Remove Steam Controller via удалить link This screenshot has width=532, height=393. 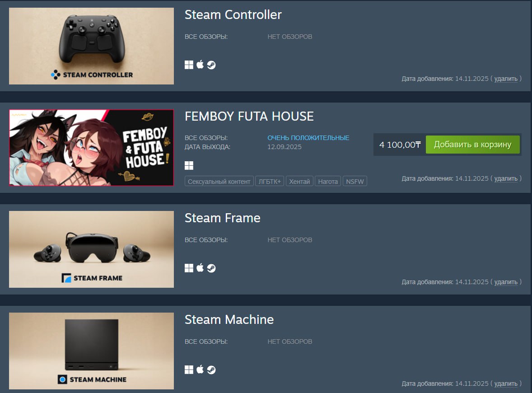pos(506,79)
